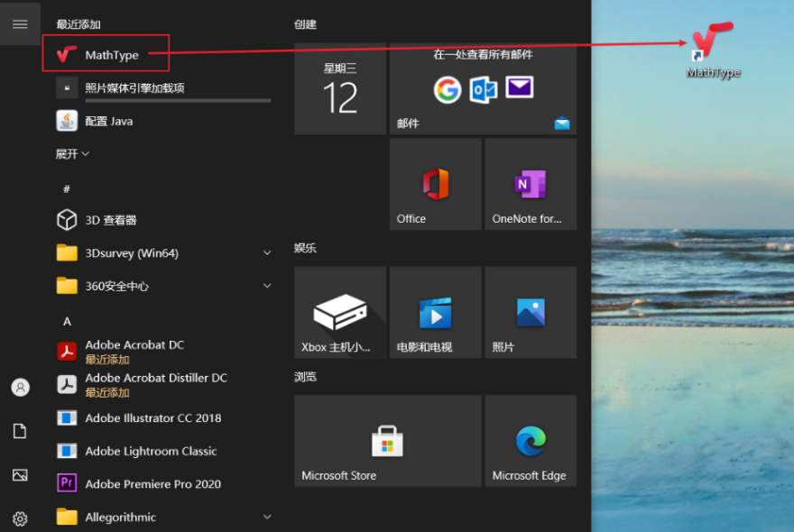Click the 最近添加 section header
This screenshot has height=532, width=794.
point(78,24)
